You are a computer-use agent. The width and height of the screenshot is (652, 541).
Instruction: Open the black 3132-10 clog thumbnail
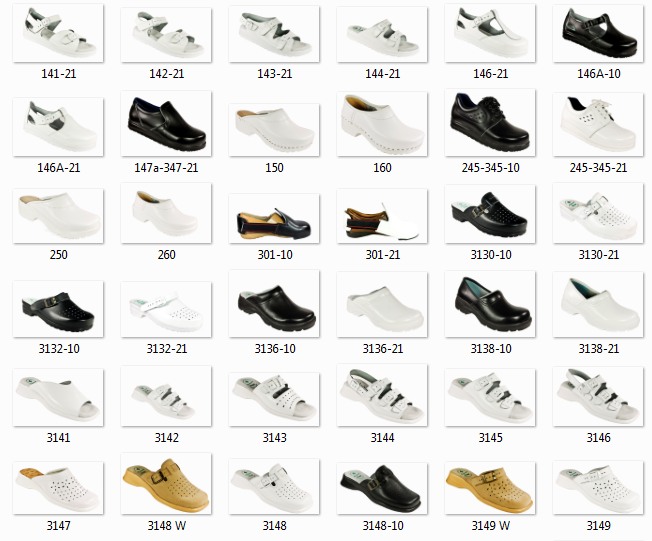click(x=58, y=309)
